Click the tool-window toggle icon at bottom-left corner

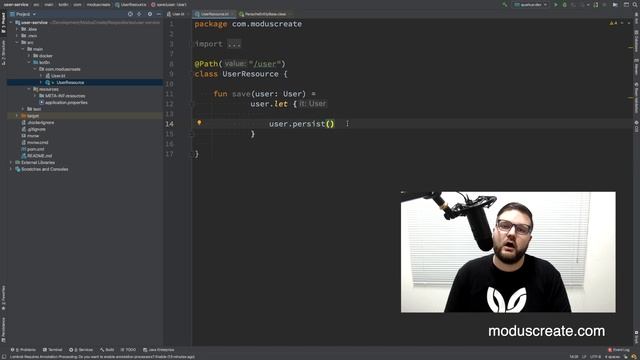pyautogui.click(x=4, y=357)
